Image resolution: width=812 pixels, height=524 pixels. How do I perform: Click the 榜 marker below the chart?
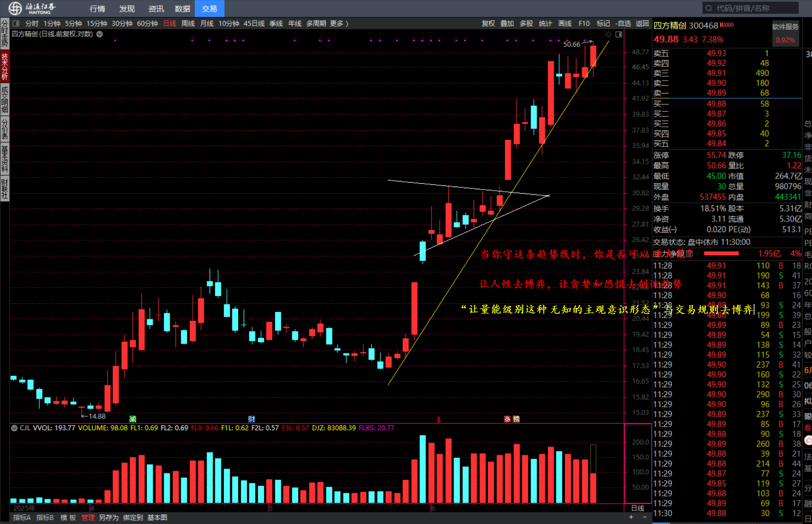click(x=516, y=419)
